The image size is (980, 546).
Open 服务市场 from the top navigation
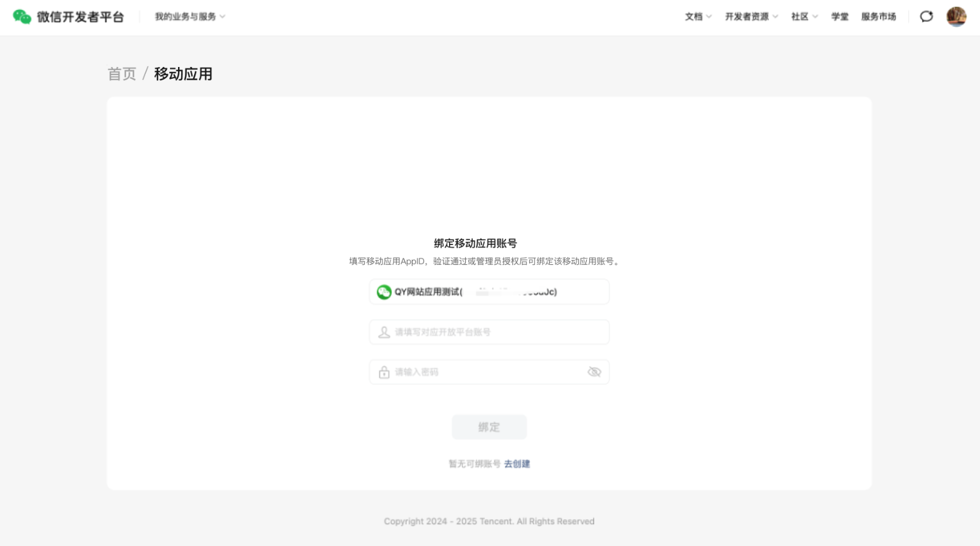[x=878, y=17]
